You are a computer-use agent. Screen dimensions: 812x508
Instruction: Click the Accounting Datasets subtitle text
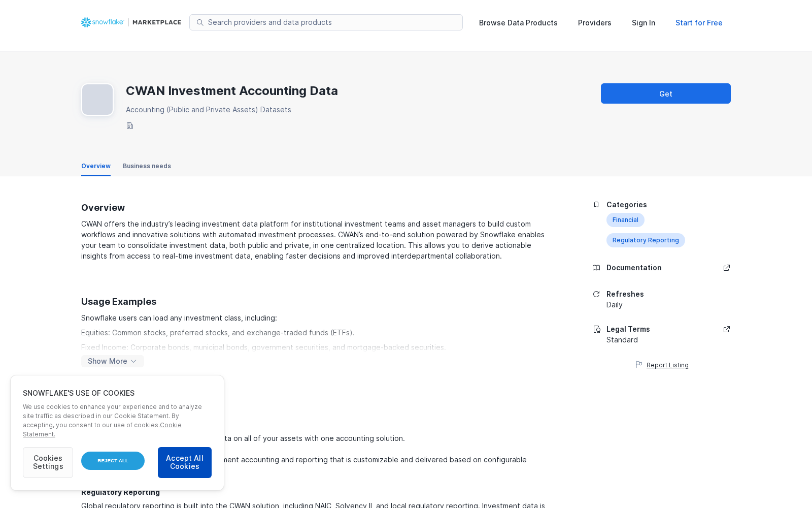tap(209, 110)
